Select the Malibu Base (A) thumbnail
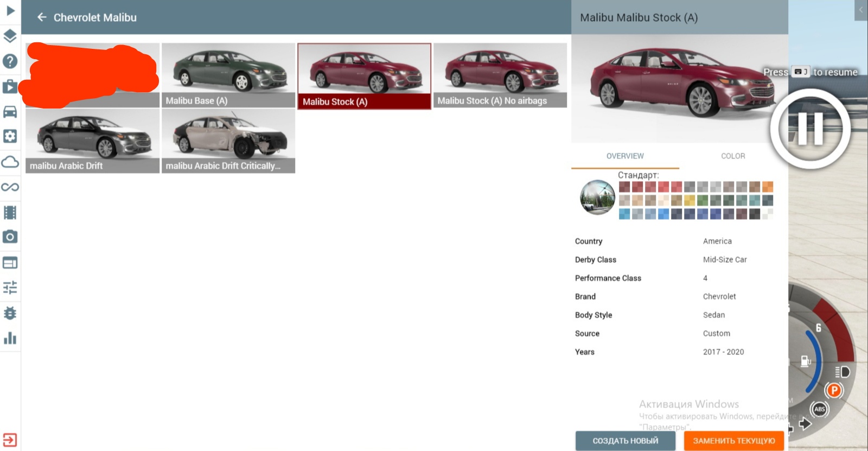868x451 pixels. [228, 75]
